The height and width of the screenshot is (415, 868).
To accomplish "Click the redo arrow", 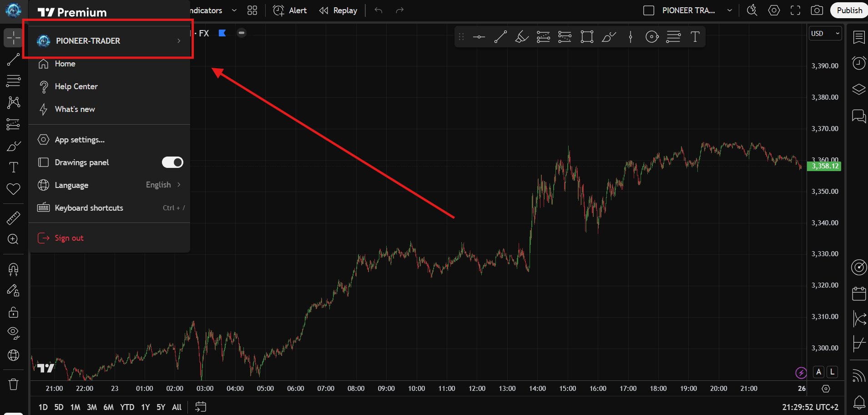I will coord(400,10).
